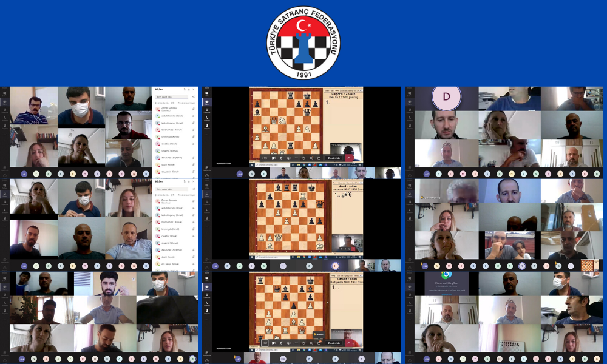The width and height of the screenshot is (607, 364).
Task: Select Teams icon in the Budapest game meeting sidebar
Action: pyautogui.click(x=207, y=287)
